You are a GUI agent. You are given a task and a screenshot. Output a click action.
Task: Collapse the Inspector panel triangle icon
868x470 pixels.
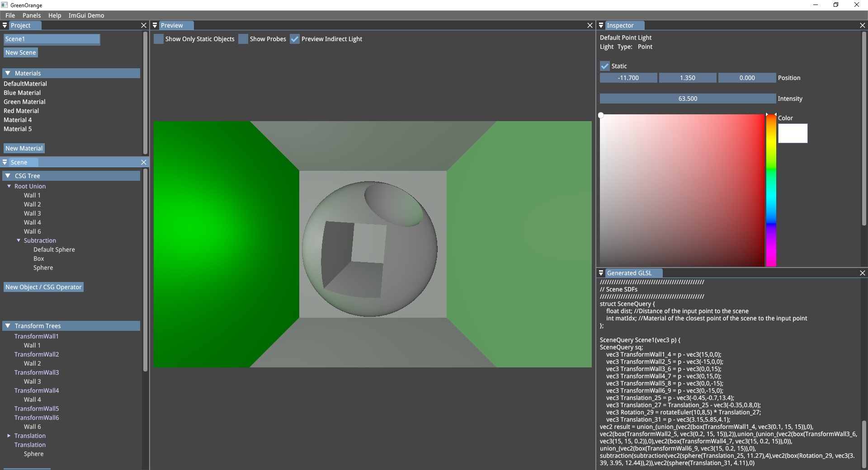601,25
